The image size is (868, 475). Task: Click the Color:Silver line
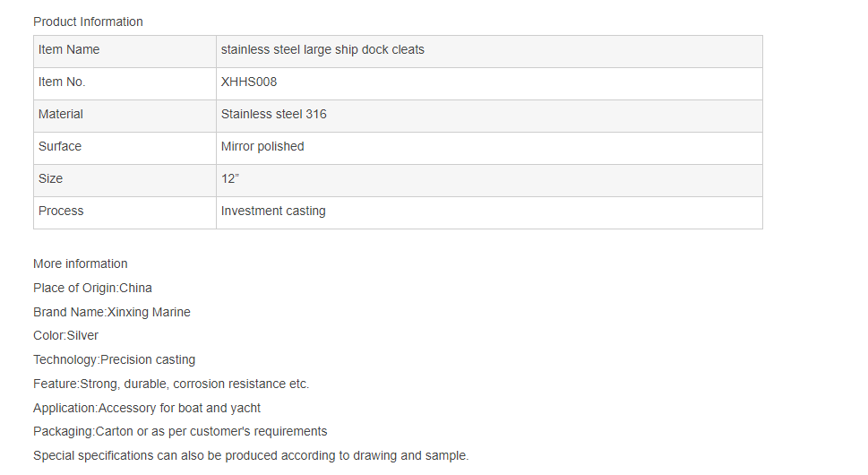pos(65,336)
